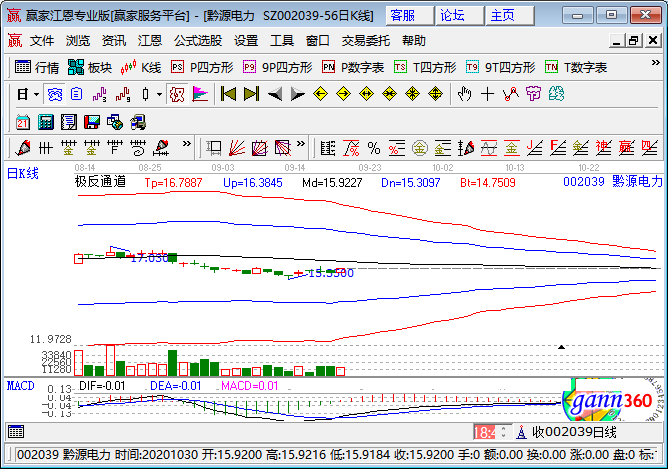The height and width of the screenshot is (469, 668).
Task: Switch to the K线 chart view
Action: [x=141, y=67]
